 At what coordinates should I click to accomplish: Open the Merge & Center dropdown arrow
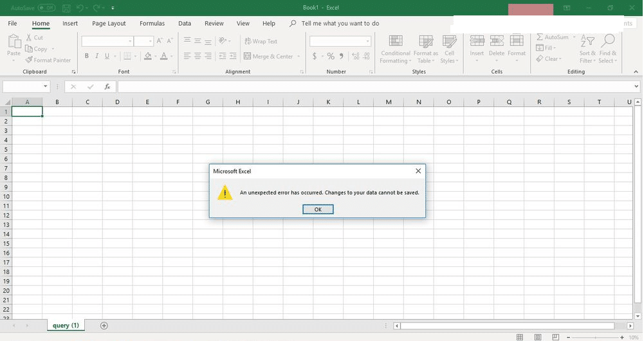pos(299,56)
